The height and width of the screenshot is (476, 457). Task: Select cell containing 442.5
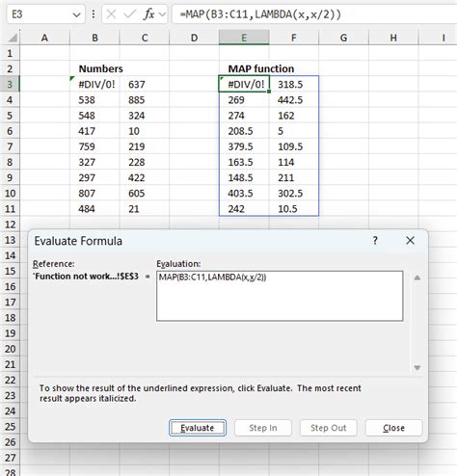tap(294, 100)
